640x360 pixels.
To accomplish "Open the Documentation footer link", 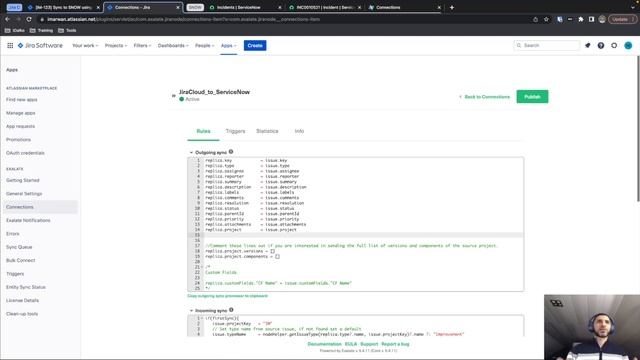I will (x=324, y=344).
